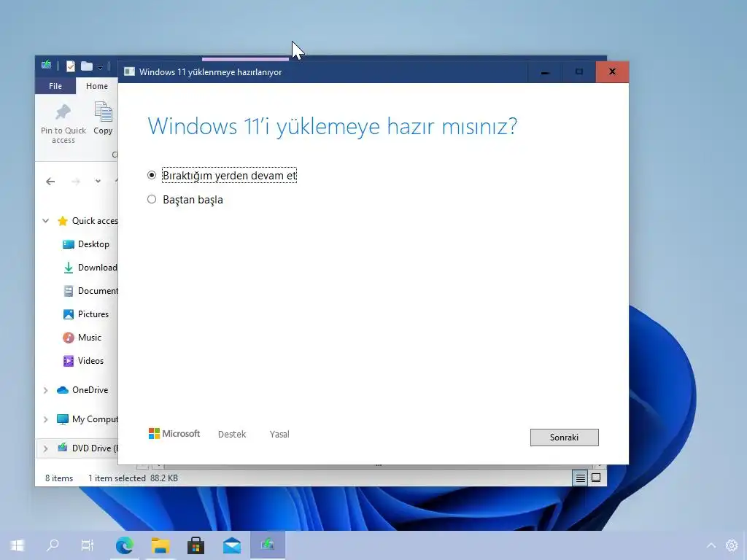Expand the OneDrive tree node

coord(46,391)
